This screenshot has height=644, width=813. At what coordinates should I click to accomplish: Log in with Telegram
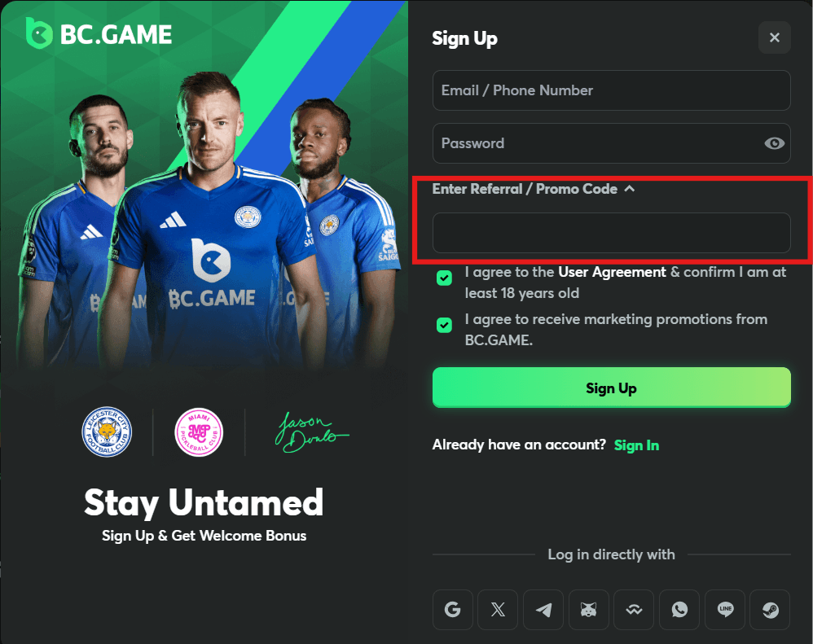543,610
